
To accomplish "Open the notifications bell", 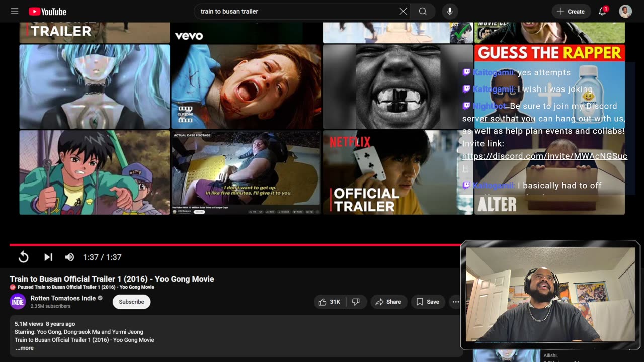I will point(602,11).
